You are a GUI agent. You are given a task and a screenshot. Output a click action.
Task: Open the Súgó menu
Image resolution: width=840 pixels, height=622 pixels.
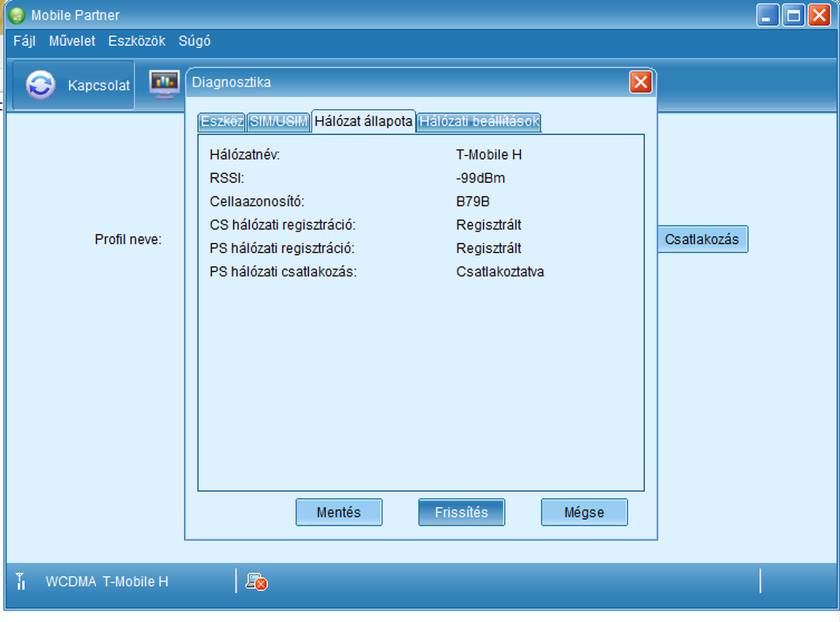point(195,41)
